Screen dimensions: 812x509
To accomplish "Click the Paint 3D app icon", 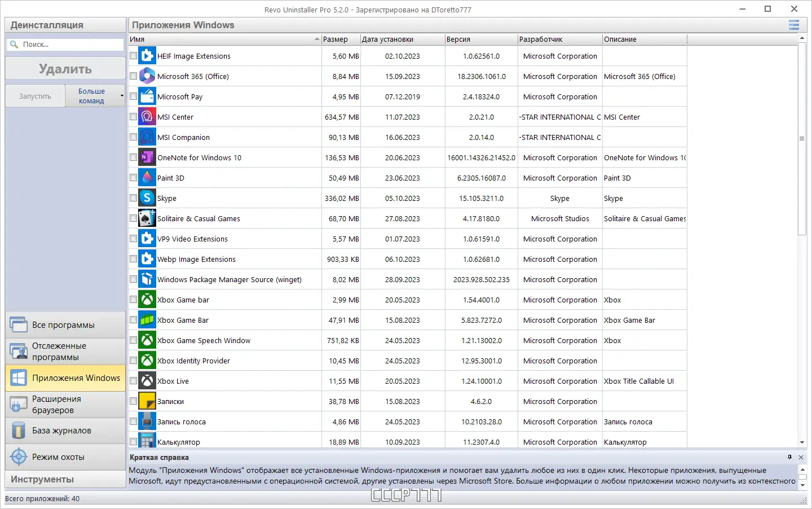I will point(147,178).
